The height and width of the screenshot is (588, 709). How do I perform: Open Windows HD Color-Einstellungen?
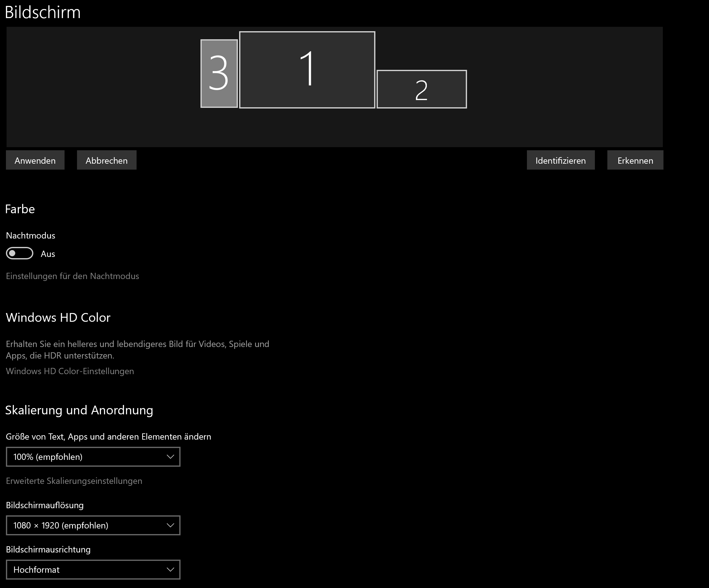pos(70,371)
